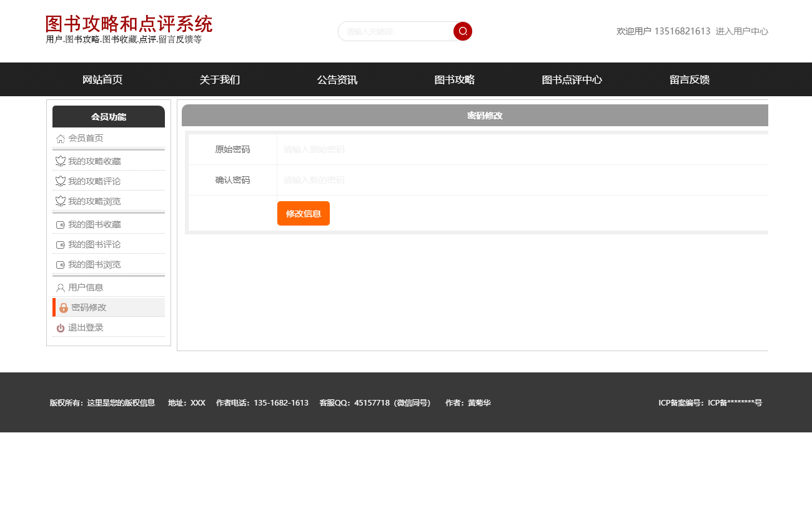Image resolution: width=812 pixels, height=523 pixels.
Task: Open 我的攻略浏览 in the sidebar
Action: click(x=94, y=201)
